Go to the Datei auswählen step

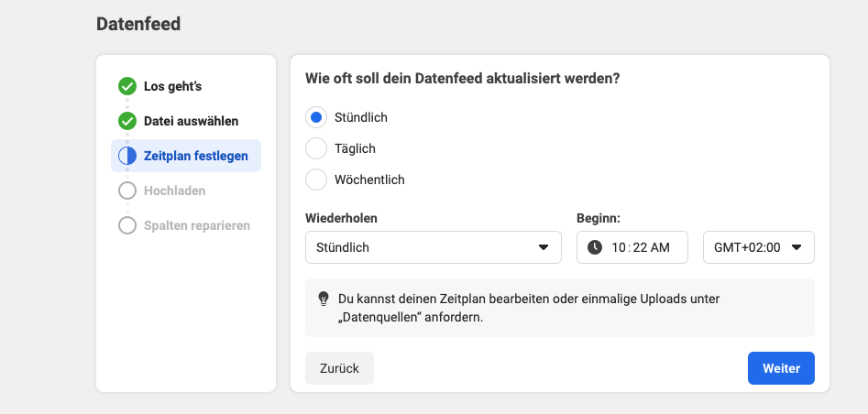tap(191, 121)
